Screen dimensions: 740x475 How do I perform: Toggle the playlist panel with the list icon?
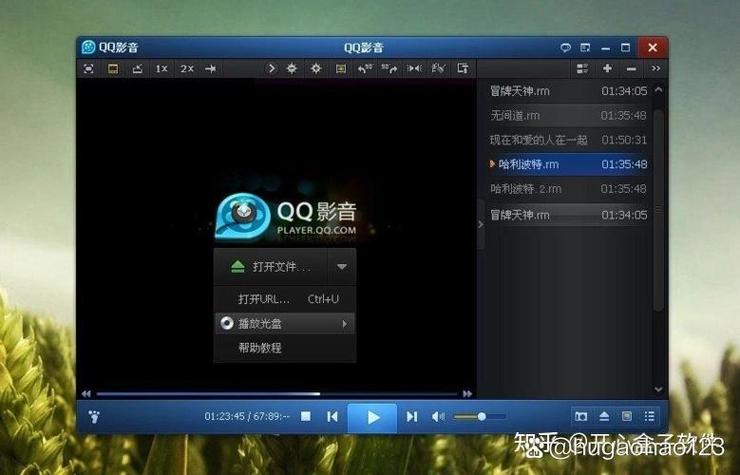[x=649, y=416]
